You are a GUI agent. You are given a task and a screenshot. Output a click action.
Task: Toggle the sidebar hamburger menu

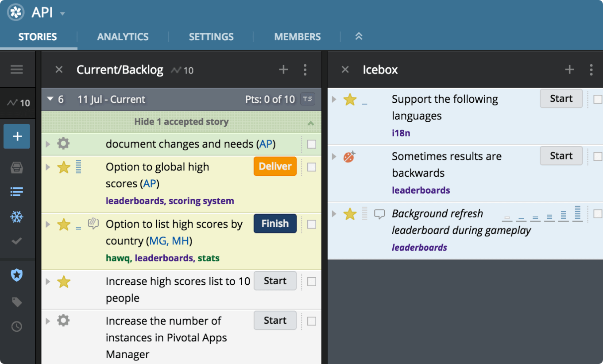click(x=17, y=70)
